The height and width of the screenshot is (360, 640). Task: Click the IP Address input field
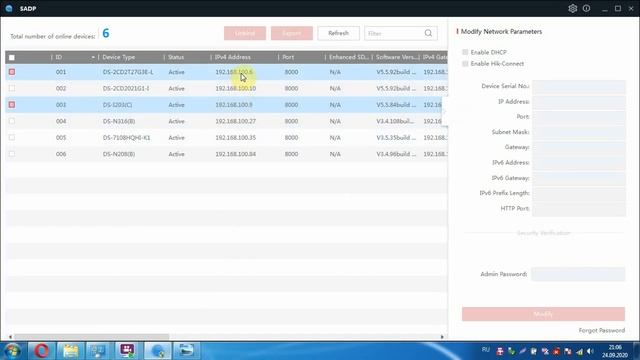(579, 101)
